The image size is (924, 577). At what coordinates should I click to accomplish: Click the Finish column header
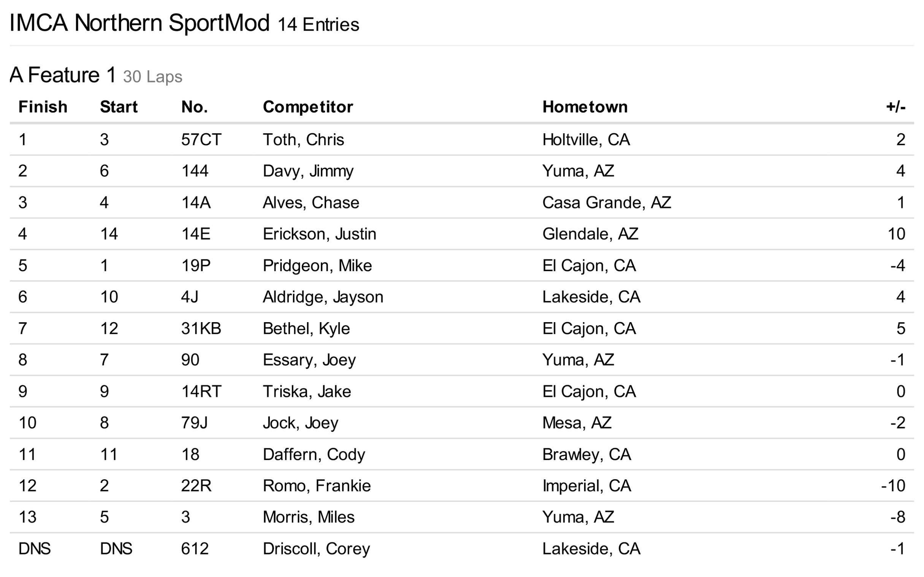click(x=43, y=107)
